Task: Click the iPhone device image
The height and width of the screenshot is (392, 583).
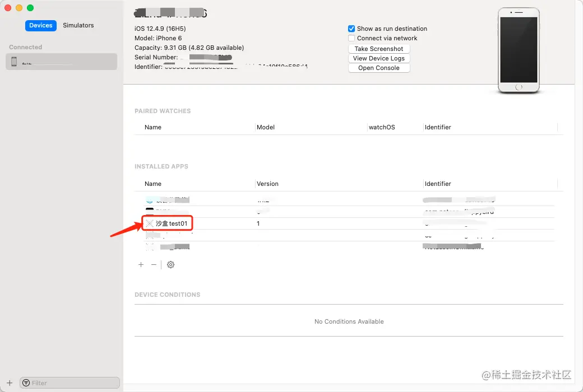Action: click(519, 50)
